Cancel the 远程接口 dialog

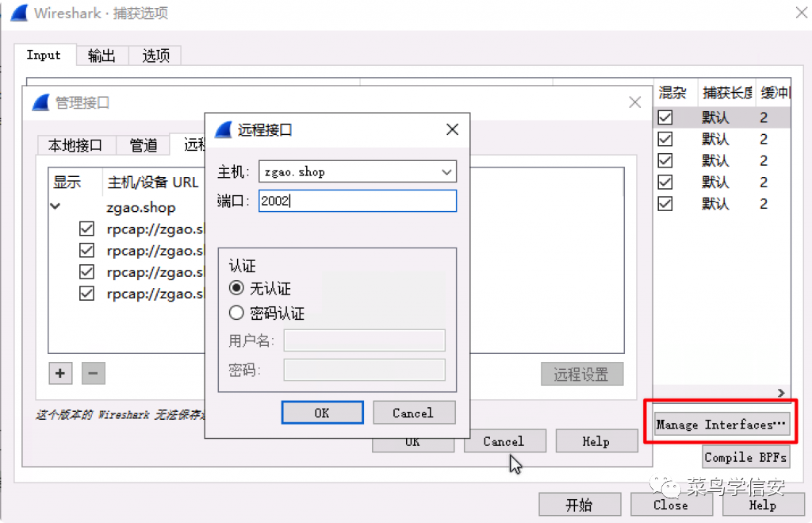[x=413, y=413]
